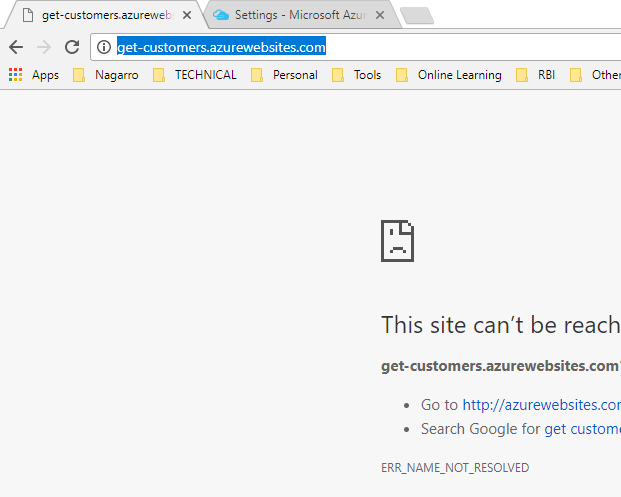Open the Apps grid shortcut
Image resolution: width=621 pixels, height=497 pixels.
pyautogui.click(x=34, y=75)
